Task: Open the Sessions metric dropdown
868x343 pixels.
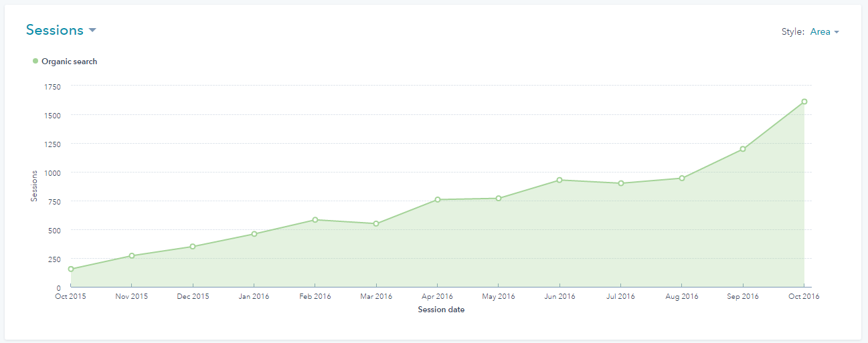Action: (x=61, y=30)
